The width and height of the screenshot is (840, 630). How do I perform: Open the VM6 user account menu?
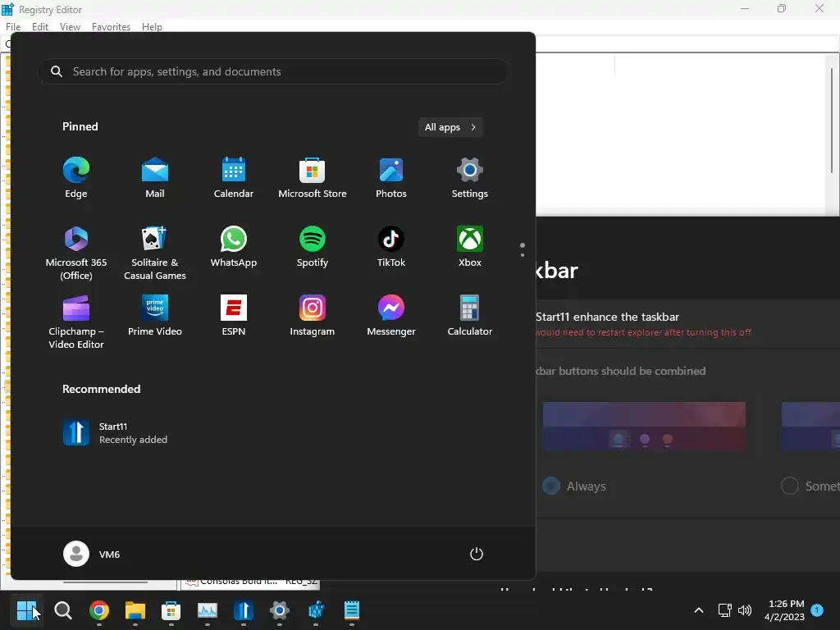pos(92,554)
